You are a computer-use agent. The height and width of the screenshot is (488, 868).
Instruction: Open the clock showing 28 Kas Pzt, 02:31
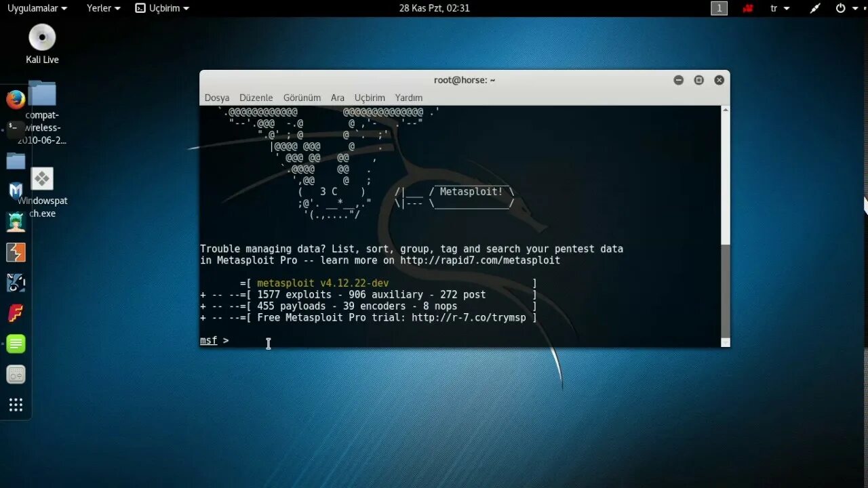coord(434,8)
